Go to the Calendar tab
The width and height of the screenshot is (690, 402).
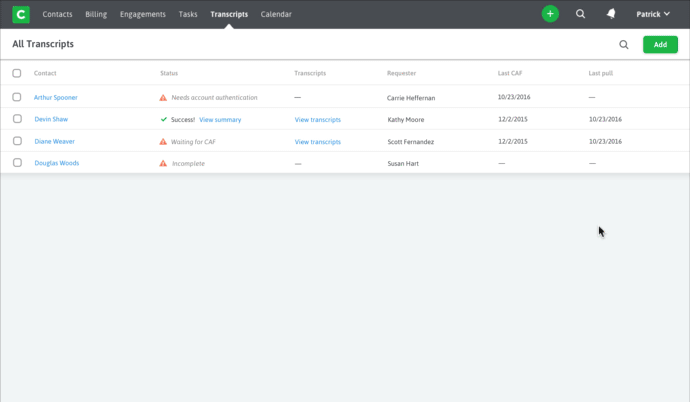(276, 14)
